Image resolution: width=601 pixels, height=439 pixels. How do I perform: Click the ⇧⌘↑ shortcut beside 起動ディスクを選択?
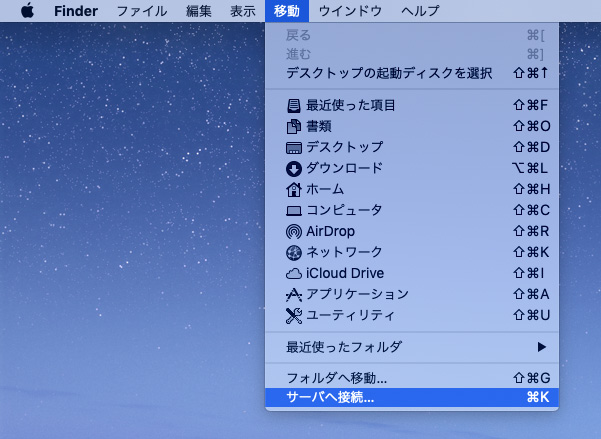tap(530, 73)
